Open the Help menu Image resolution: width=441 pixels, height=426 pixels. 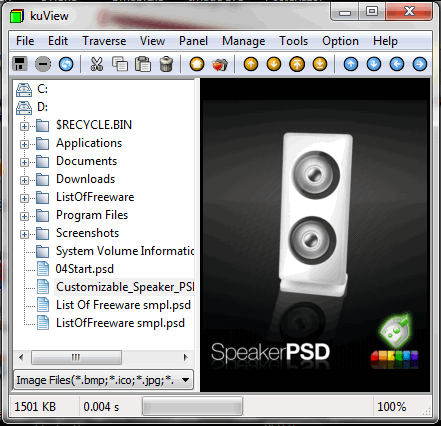coord(385,41)
